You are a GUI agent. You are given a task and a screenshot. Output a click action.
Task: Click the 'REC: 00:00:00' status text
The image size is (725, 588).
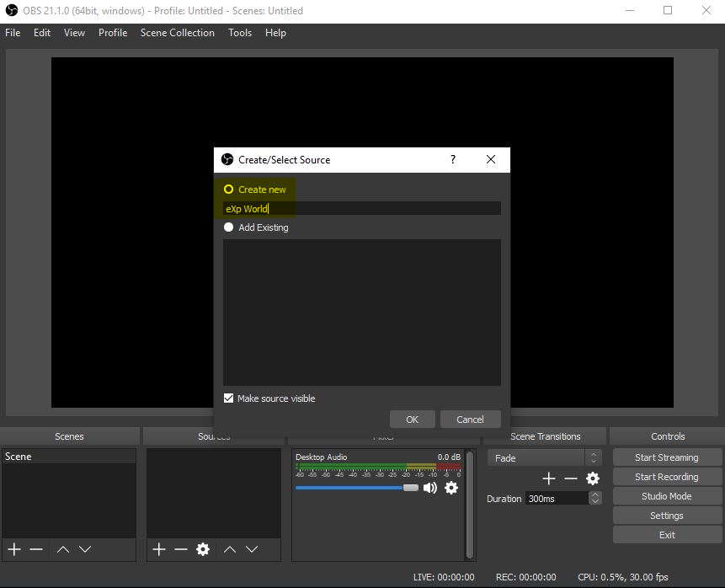[526, 577]
